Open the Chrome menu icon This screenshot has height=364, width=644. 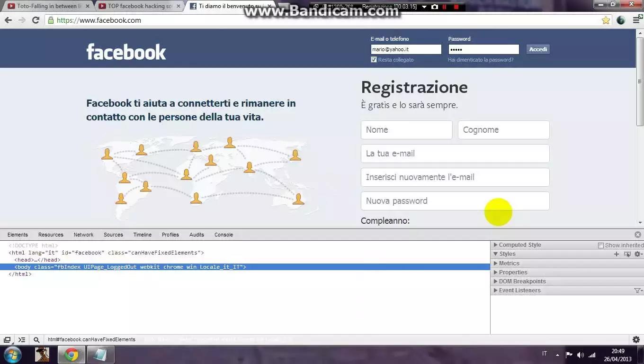tap(636, 20)
